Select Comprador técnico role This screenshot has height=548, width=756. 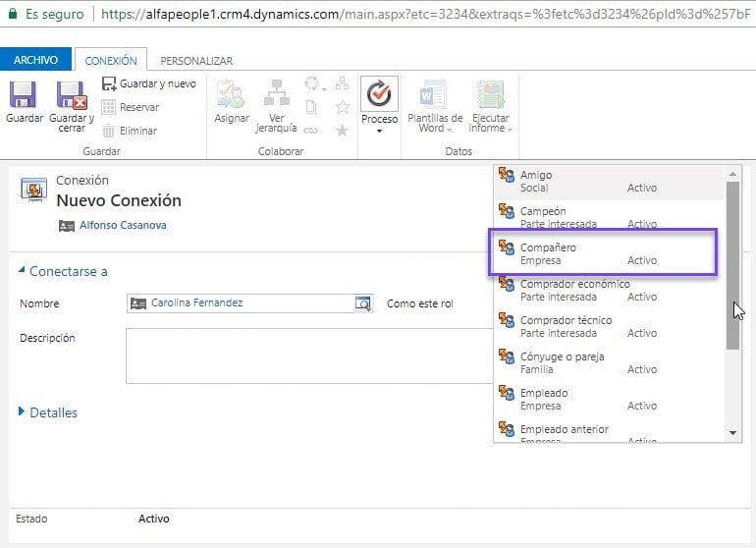point(609,327)
